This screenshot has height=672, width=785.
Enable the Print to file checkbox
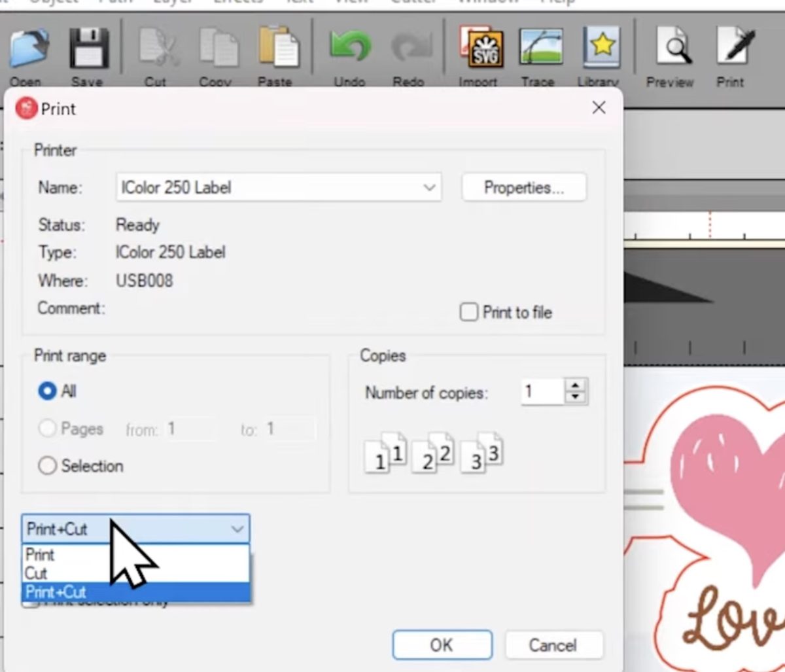pos(469,312)
